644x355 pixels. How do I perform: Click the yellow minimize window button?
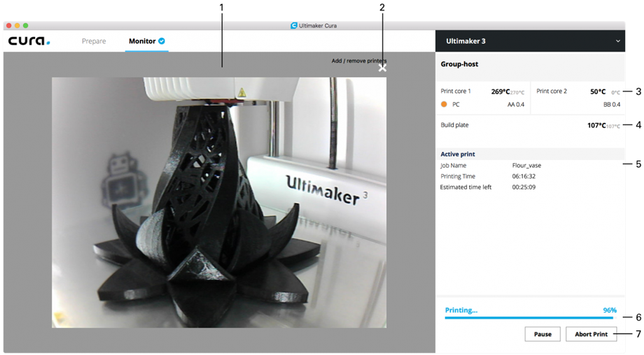coord(17,25)
